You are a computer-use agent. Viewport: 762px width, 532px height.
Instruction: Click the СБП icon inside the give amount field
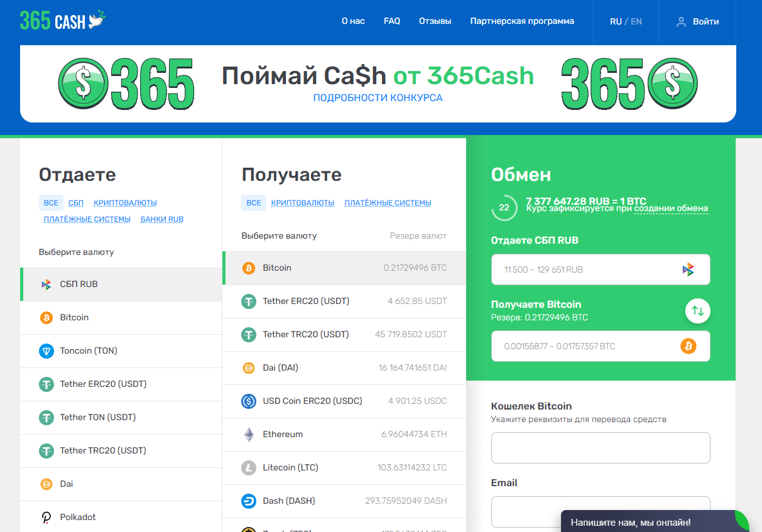[x=689, y=269]
